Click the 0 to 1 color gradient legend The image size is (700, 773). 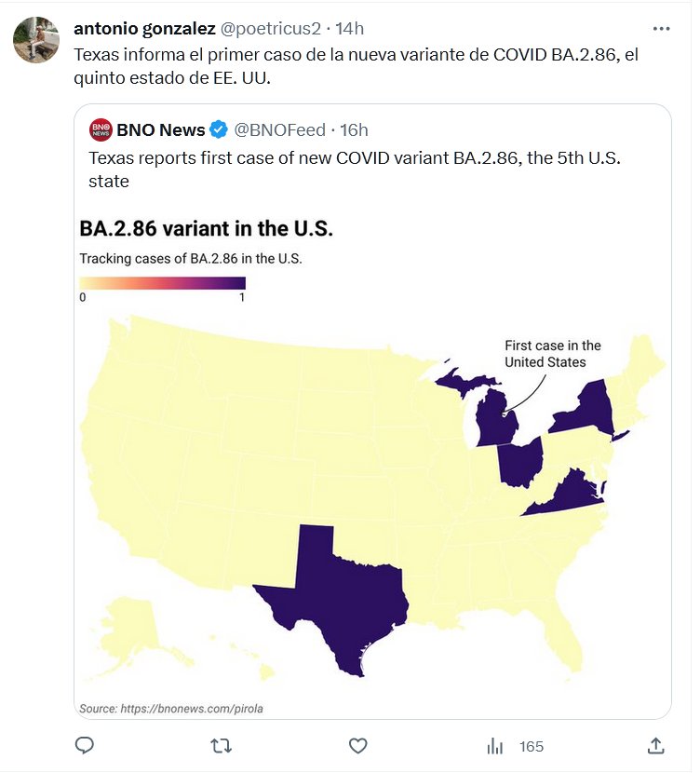(162, 283)
